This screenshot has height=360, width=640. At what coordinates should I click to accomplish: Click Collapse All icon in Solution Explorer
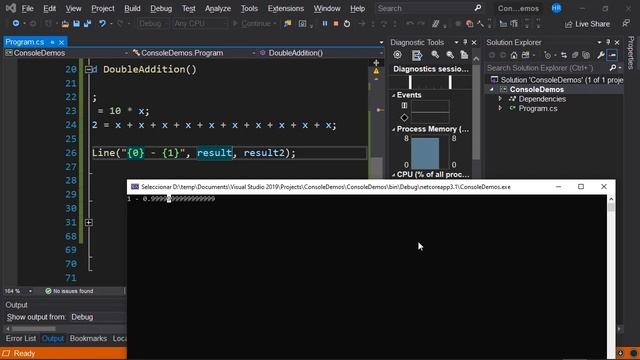click(575, 55)
